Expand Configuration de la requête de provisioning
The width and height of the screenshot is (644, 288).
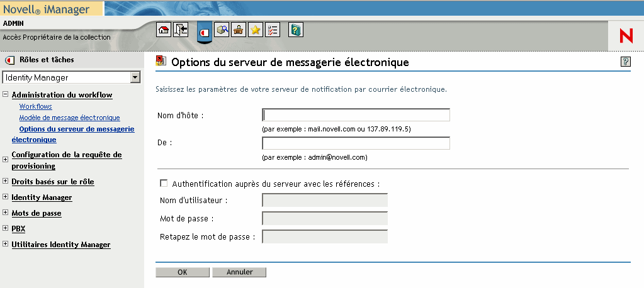5,160
